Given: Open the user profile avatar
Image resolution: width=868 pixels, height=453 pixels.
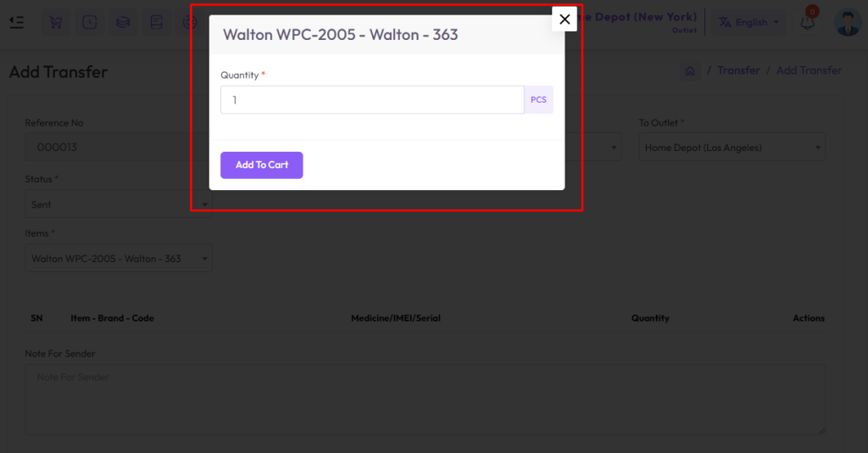Looking at the screenshot, I should click(848, 23).
